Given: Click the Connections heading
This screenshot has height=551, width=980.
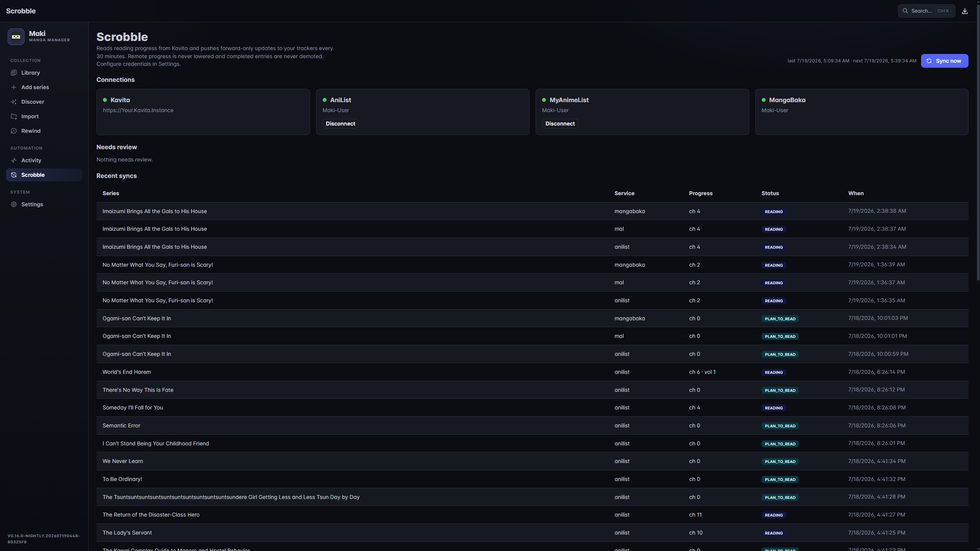Looking at the screenshot, I should click(x=115, y=80).
